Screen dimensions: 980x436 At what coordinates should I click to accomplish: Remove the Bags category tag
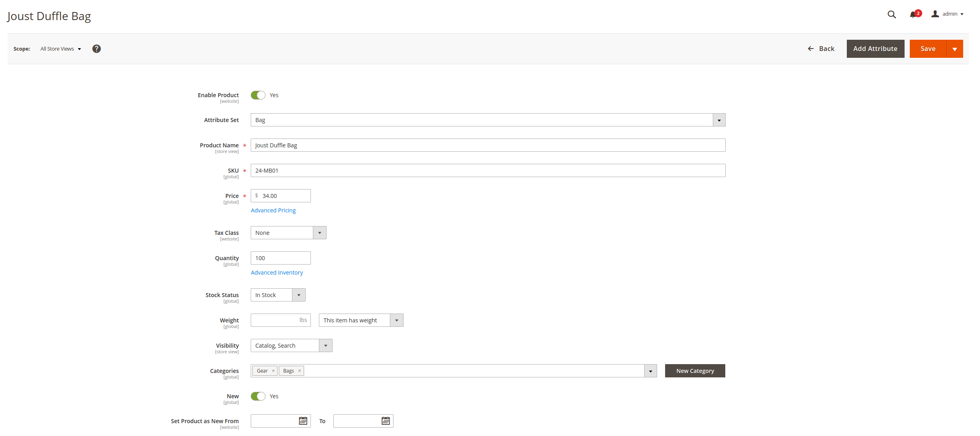pos(299,371)
